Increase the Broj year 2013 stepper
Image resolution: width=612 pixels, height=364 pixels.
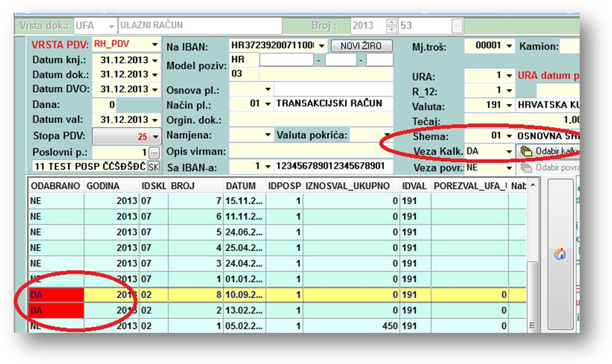[x=392, y=22]
